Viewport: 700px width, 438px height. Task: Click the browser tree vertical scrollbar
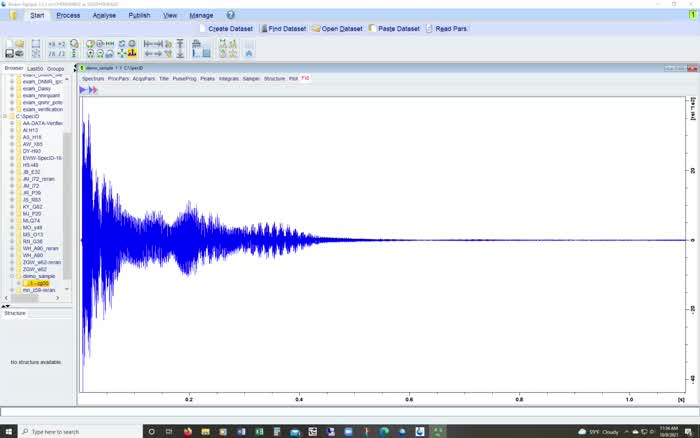click(67, 205)
